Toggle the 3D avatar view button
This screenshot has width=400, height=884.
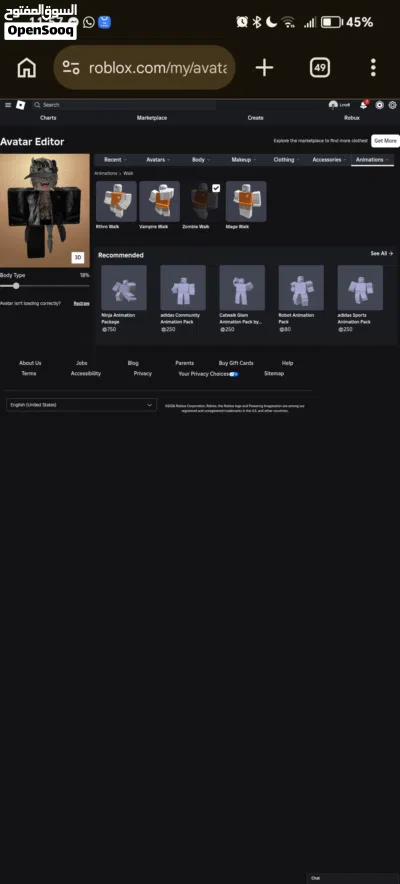78,258
